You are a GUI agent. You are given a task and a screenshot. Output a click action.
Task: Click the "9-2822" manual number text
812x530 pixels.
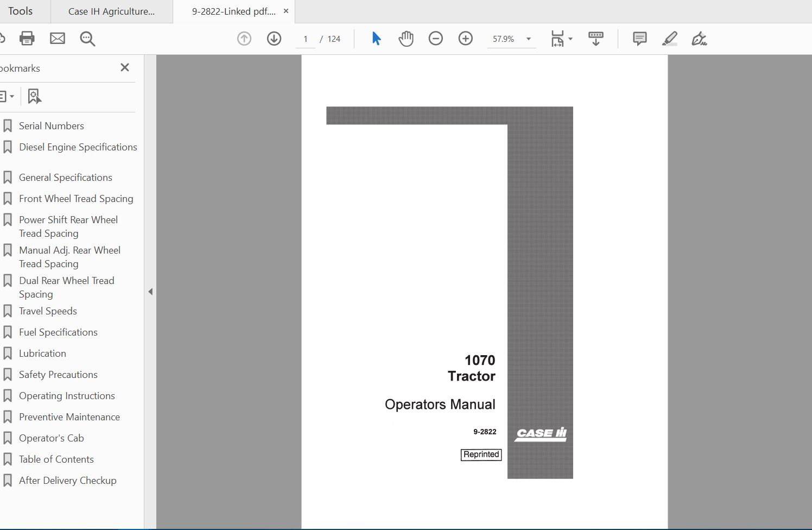[x=485, y=432]
